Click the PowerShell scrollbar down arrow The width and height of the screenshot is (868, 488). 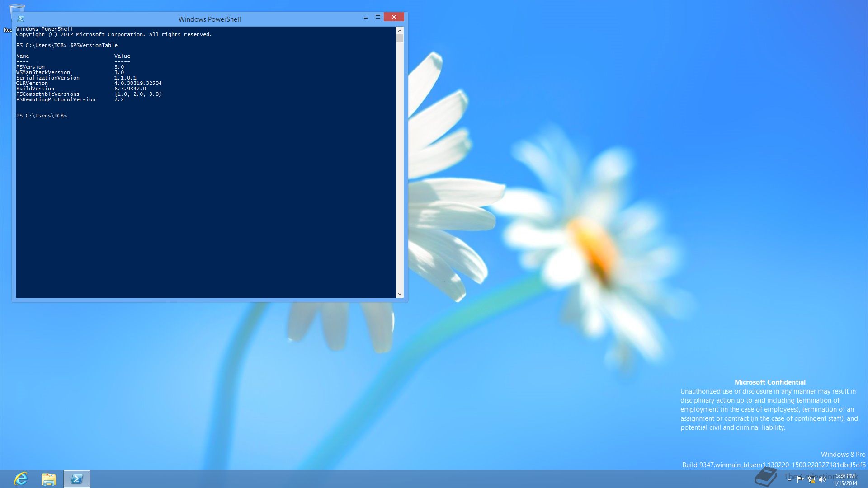click(400, 294)
